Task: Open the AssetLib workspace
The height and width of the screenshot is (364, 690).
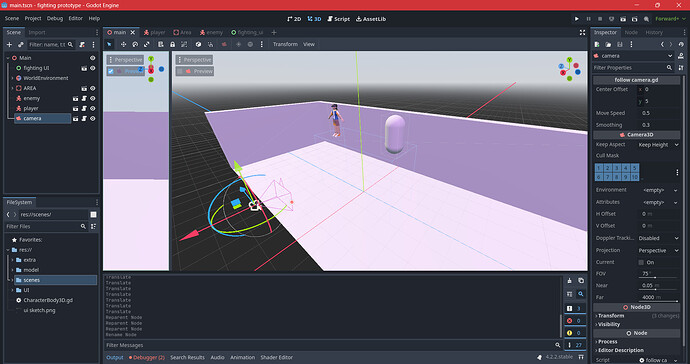Action: point(371,19)
